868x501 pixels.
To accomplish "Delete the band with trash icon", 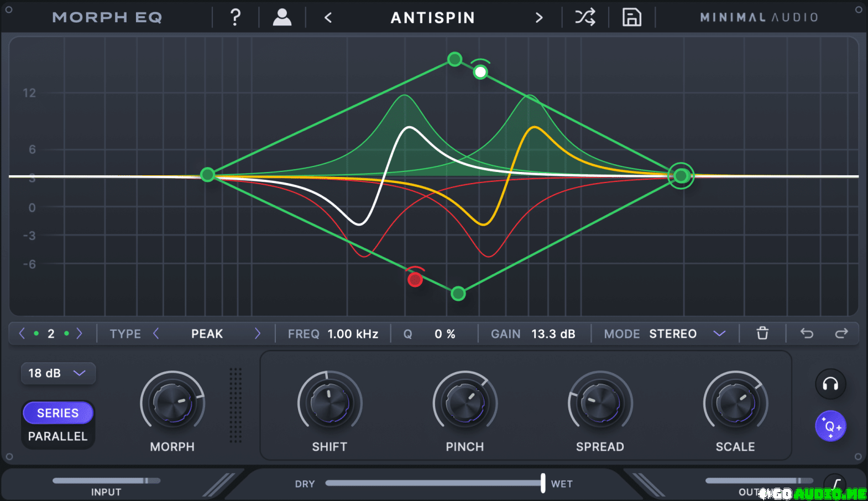I will point(762,333).
